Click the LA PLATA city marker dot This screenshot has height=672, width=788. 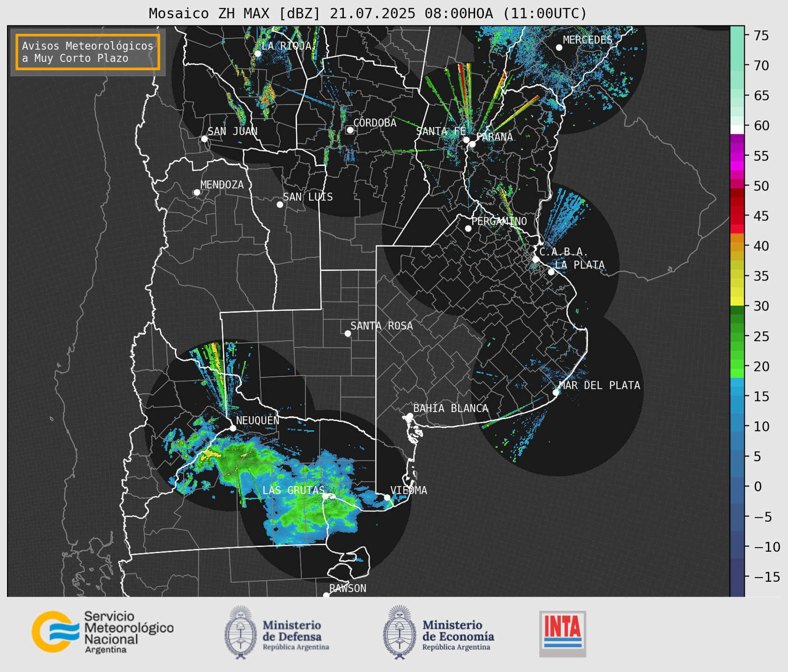(x=551, y=272)
